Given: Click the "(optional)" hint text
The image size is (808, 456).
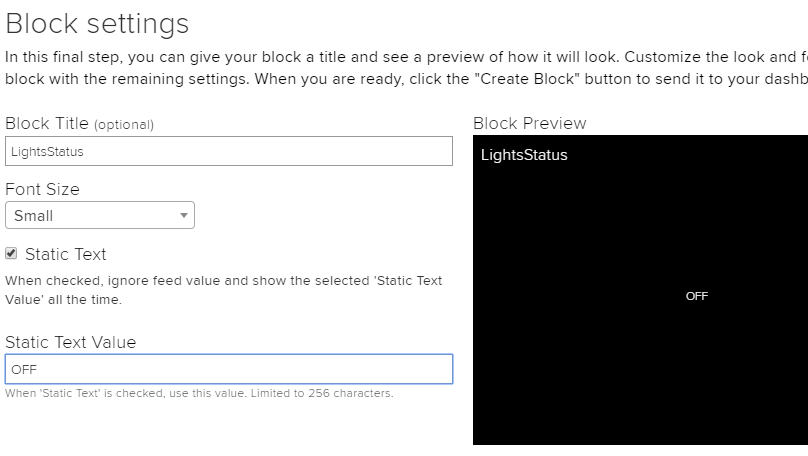Looking at the screenshot, I should click(124, 124).
